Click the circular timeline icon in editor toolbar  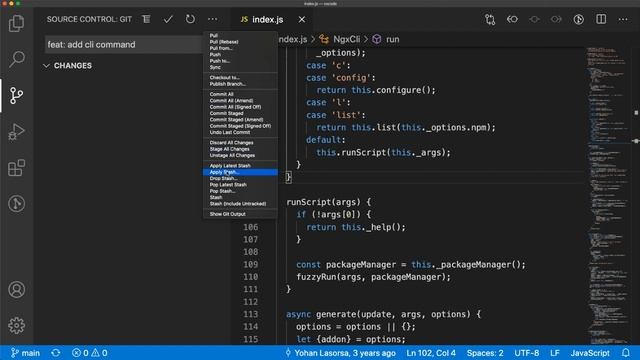578,19
